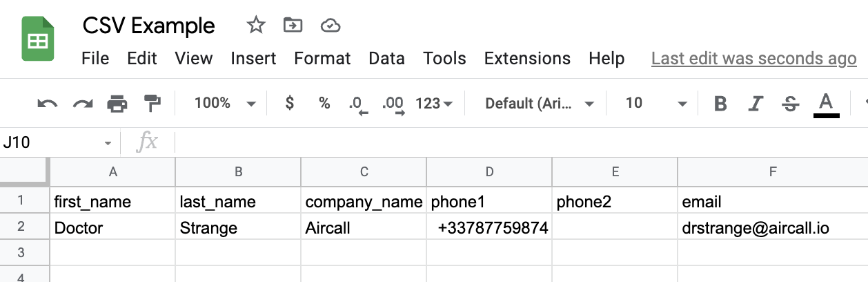
Task: Format as currency with dollar button
Action: coord(290,104)
